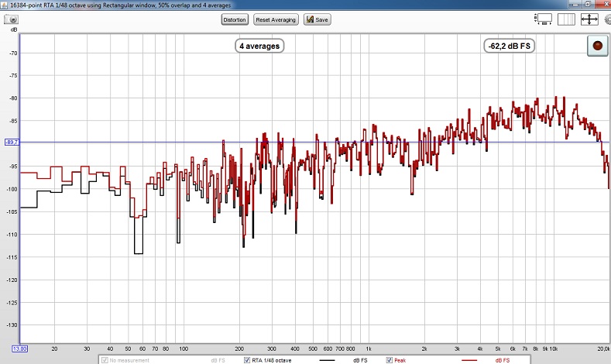The image size is (611, 364).
Task: Click the "-62,2 dB FS" level readout
Action: tap(510, 46)
